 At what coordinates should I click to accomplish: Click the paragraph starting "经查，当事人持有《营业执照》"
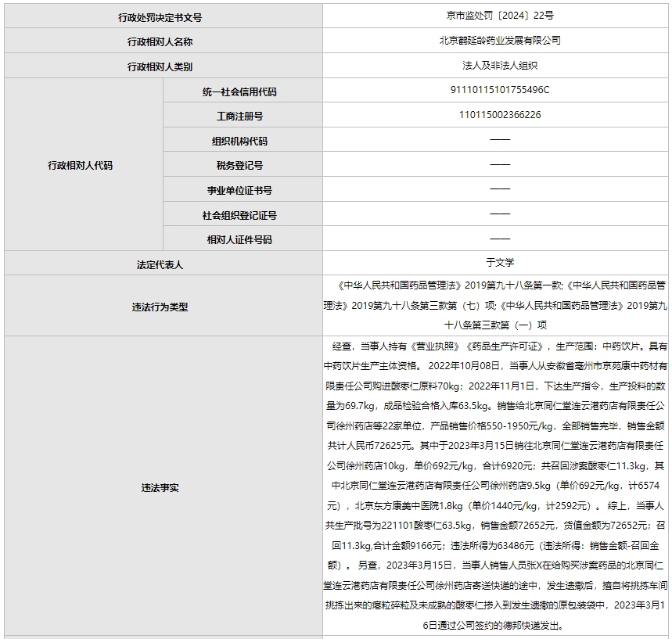[495, 486]
